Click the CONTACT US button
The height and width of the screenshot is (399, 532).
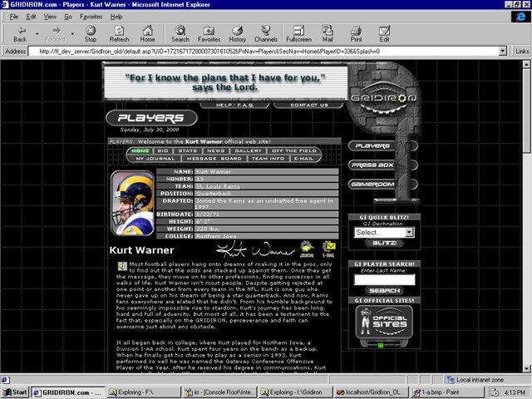[x=308, y=105]
